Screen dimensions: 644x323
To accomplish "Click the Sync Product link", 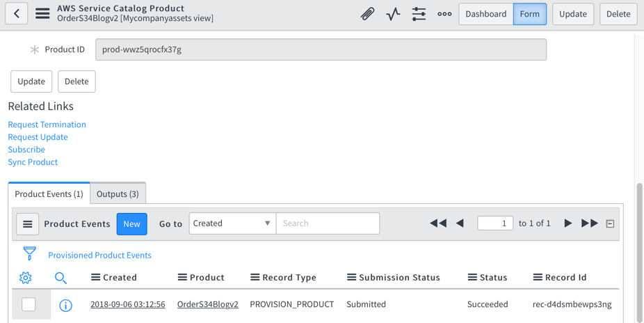I will pos(33,162).
